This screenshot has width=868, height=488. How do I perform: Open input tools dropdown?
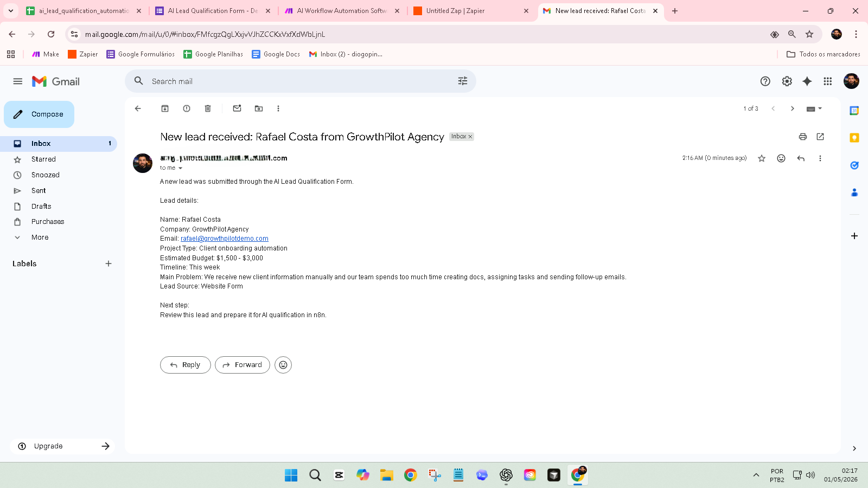click(814, 108)
